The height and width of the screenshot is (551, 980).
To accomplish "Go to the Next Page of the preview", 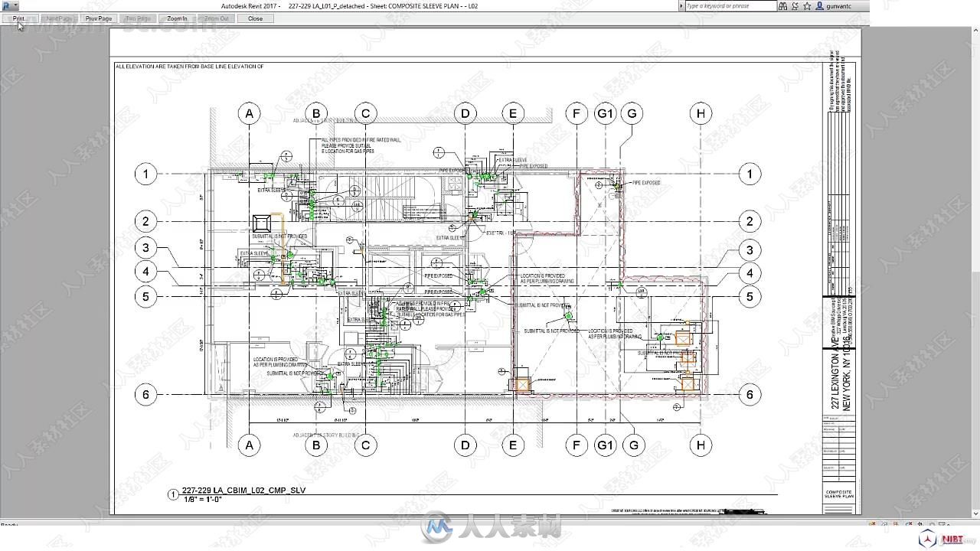I will (x=59, y=18).
